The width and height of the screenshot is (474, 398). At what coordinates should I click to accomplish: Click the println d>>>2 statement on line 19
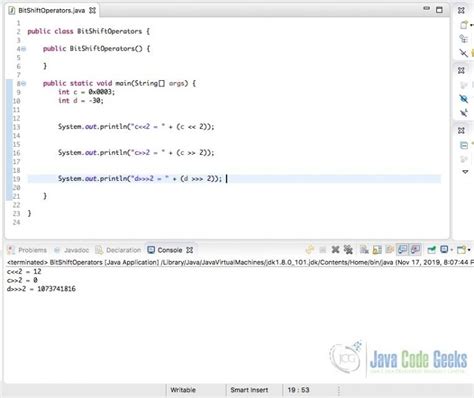(x=140, y=179)
